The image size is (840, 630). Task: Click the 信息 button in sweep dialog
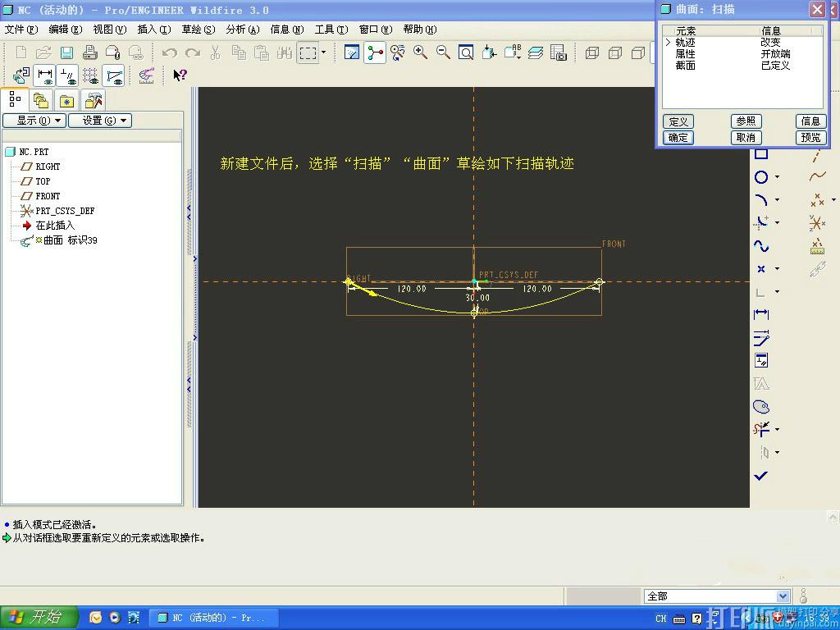(x=810, y=121)
